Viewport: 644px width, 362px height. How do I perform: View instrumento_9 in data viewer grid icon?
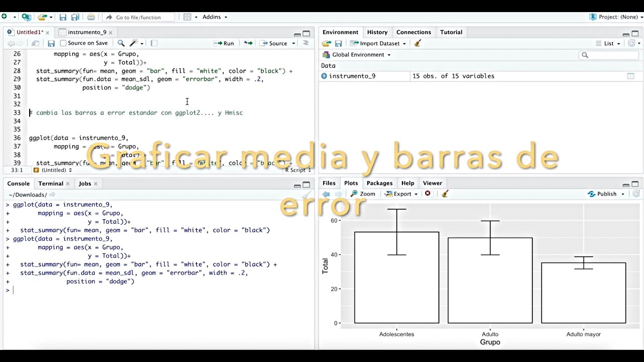630,76
